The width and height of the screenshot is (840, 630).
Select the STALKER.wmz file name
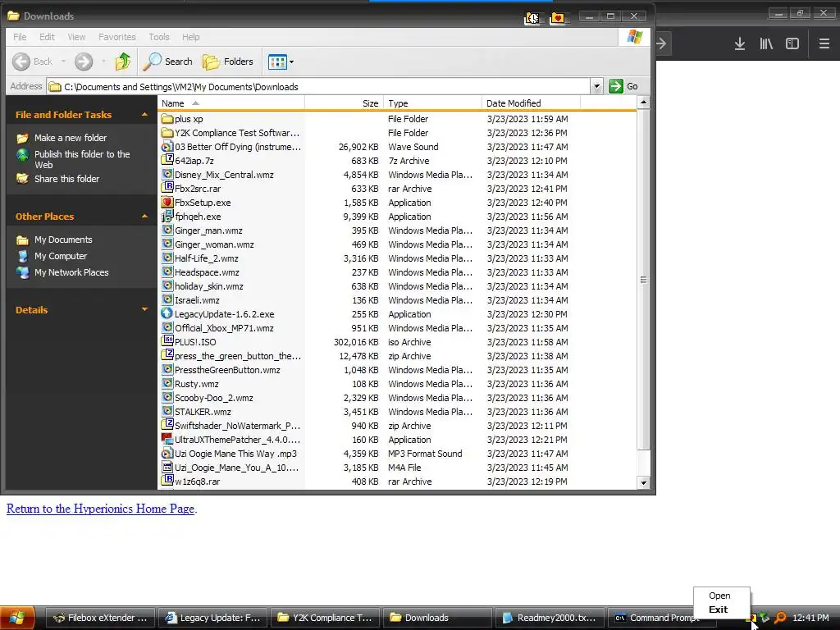point(203,412)
